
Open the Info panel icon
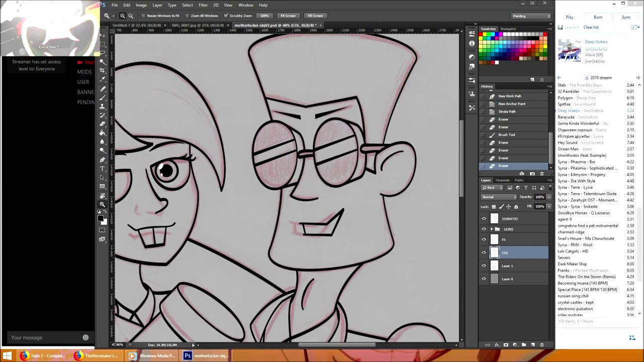(x=471, y=44)
